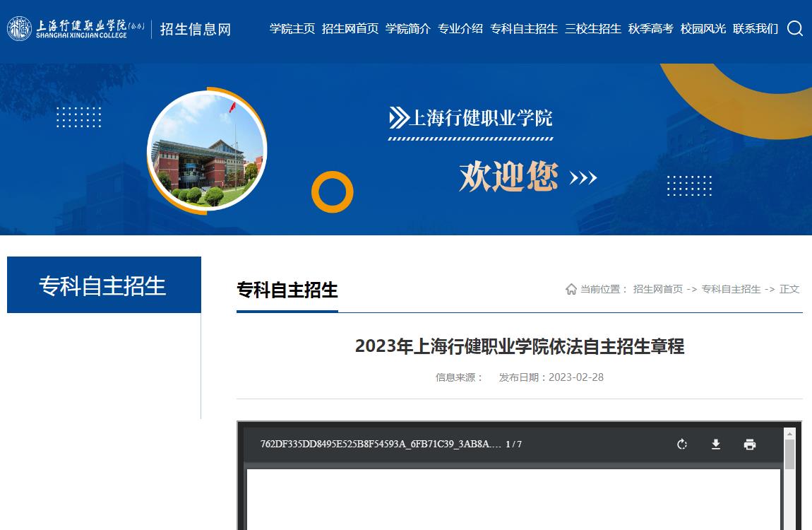
Task: Open 秋季高考 navigation item
Action: 651,29
